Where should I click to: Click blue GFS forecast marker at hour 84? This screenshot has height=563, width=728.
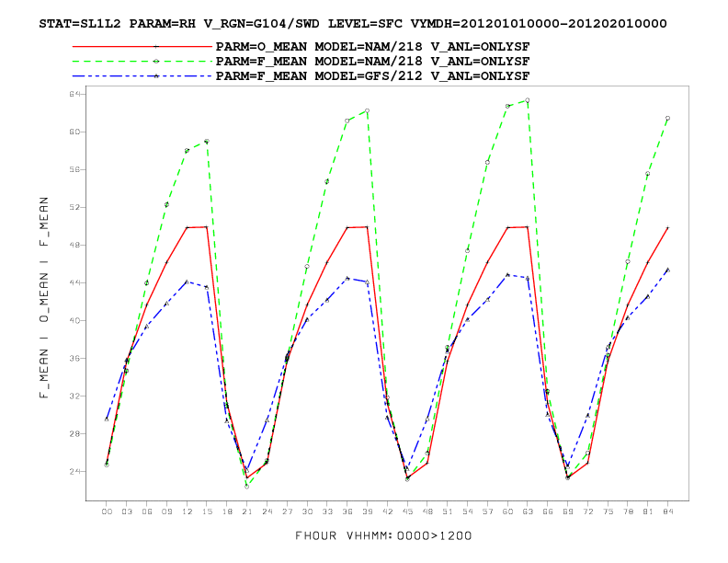pyautogui.click(x=667, y=270)
